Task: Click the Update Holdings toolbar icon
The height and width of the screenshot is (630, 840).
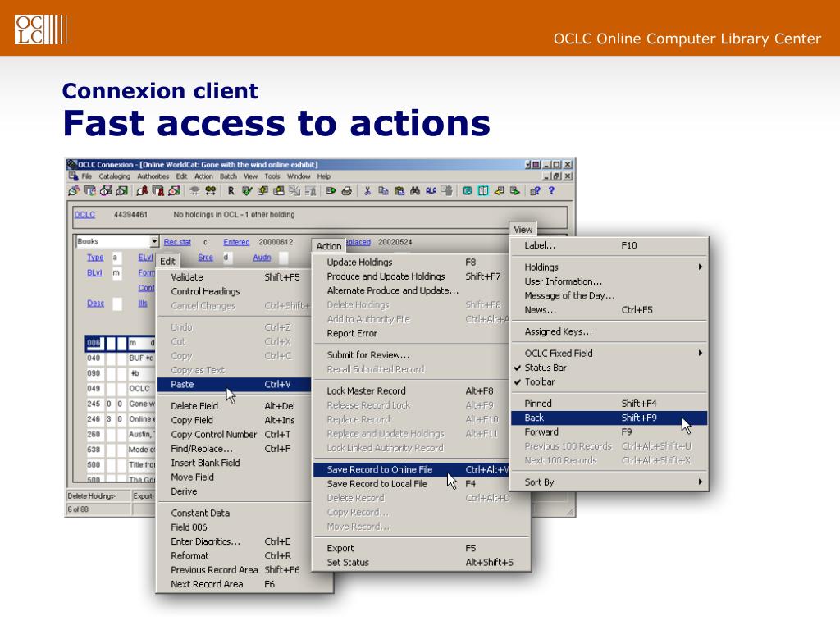Action: [x=262, y=190]
